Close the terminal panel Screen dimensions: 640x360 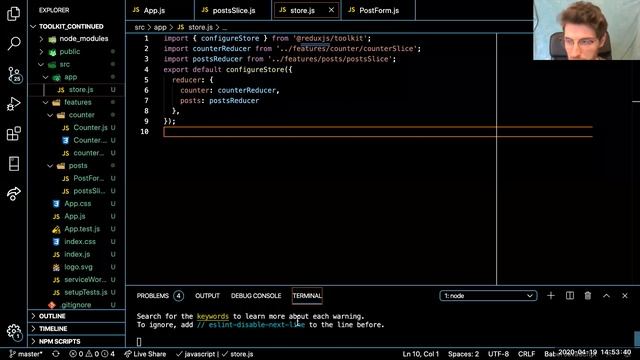pyautogui.click(x=624, y=296)
